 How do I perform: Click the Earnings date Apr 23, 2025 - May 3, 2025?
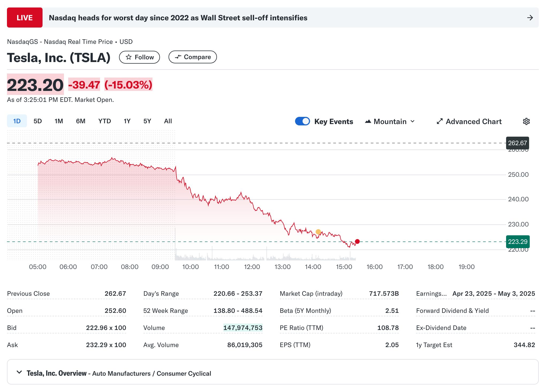coord(494,294)
